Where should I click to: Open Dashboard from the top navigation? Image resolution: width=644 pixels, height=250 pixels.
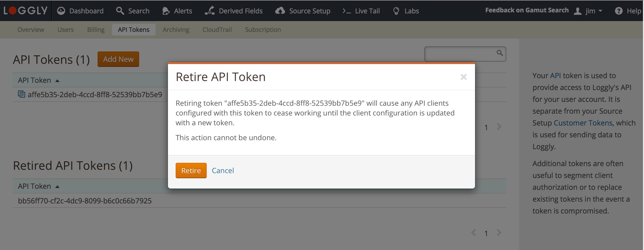tap(80, 11)
